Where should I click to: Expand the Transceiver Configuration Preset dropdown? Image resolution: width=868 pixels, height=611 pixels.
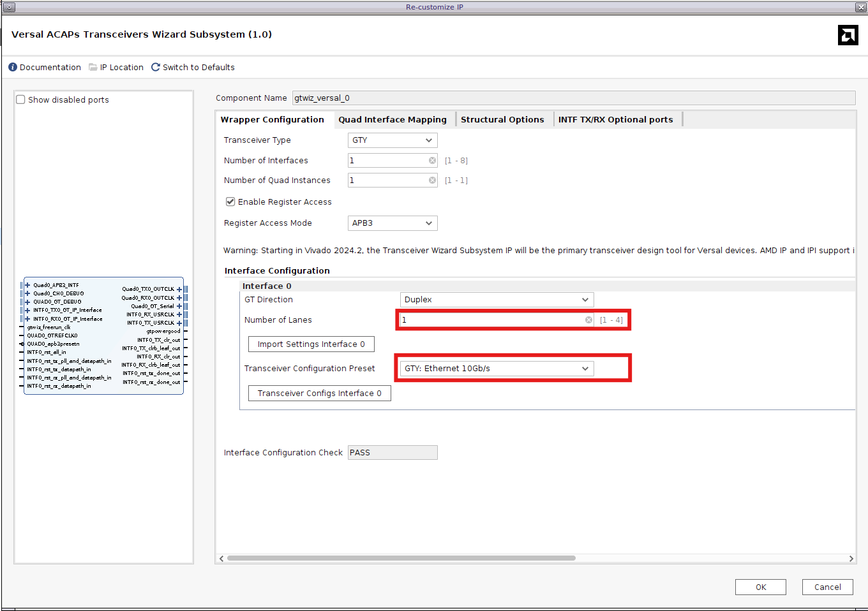(x=497, y=369)
